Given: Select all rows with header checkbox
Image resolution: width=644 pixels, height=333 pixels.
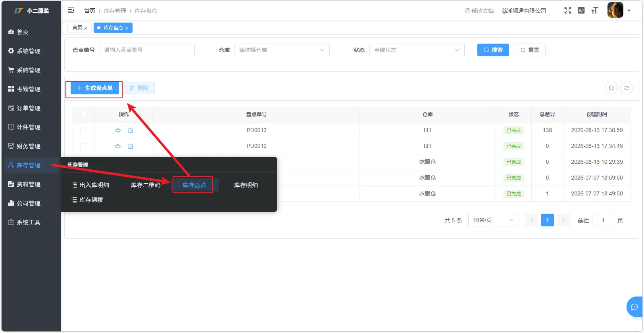Looking at the screenshot, I should point(83,115).
